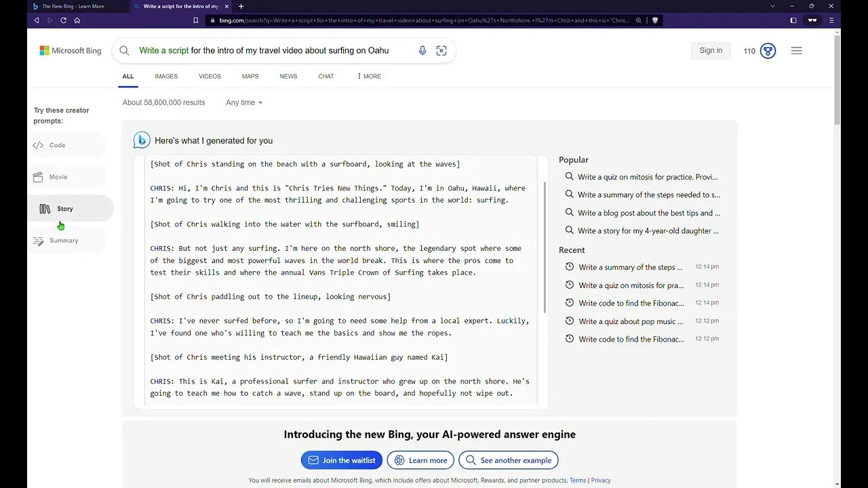Click the browser forward arrow
868x488 pixels.
[50, 20]
